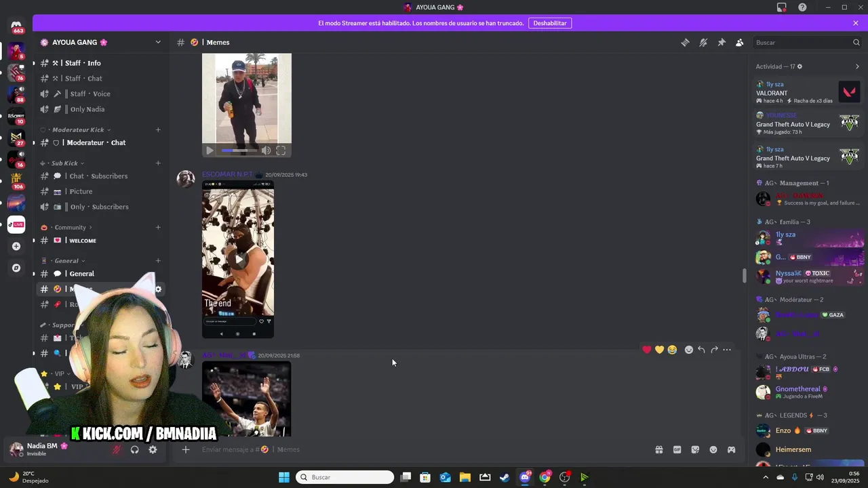
Task: Open Steam from the taskbar
Action: click(x=505, y=477)
